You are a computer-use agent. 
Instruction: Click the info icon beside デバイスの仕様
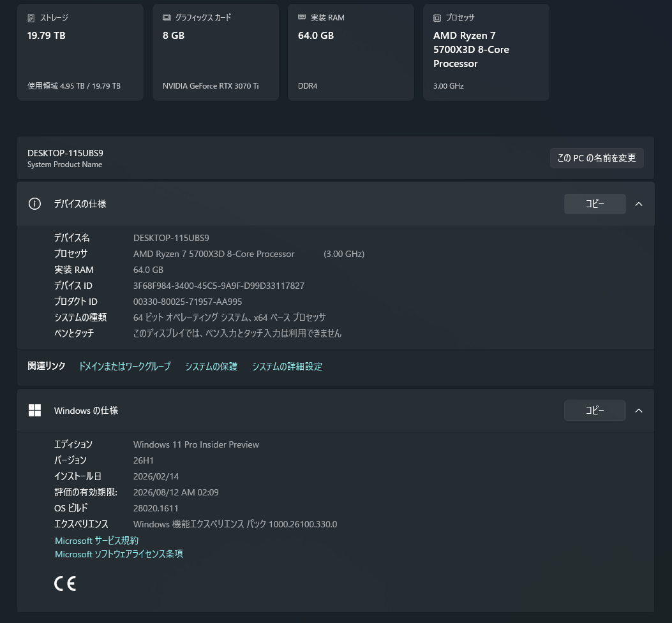[34, 204]
